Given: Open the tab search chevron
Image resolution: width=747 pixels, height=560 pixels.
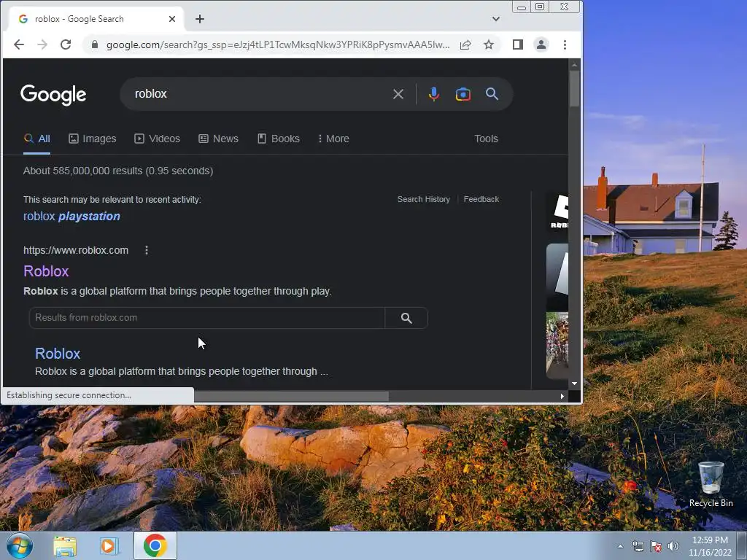Looking at the screenshot, I should [496, 19].
